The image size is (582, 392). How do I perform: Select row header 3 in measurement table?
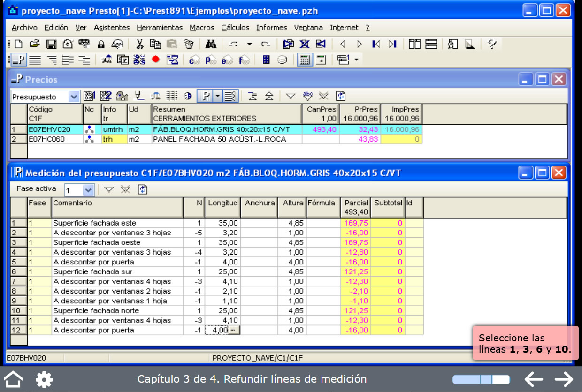pos(19,242)
